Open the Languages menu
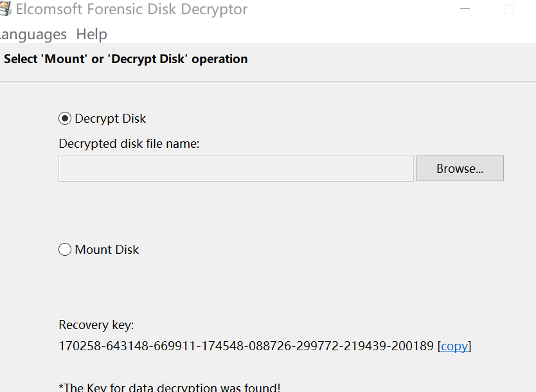 tap(32, 34)
